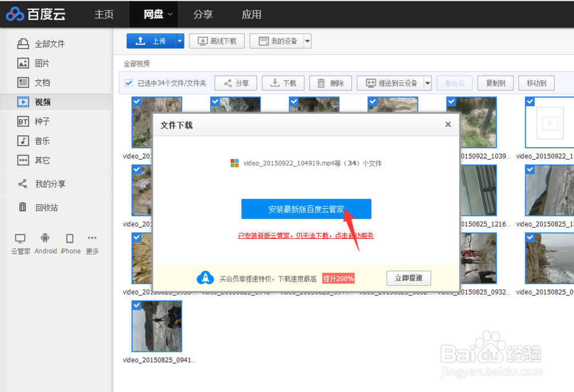Screen dimensions: 574x392
Task: Select the 音乐 music note icon
Action: (23, 141)
